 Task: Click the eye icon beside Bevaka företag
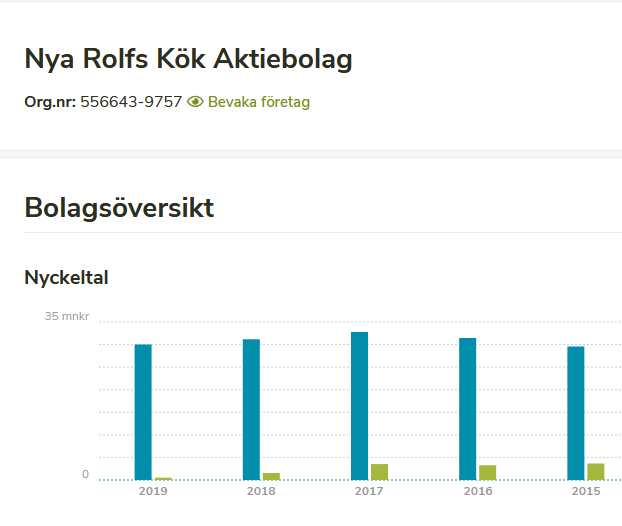[x=195, y=102]
